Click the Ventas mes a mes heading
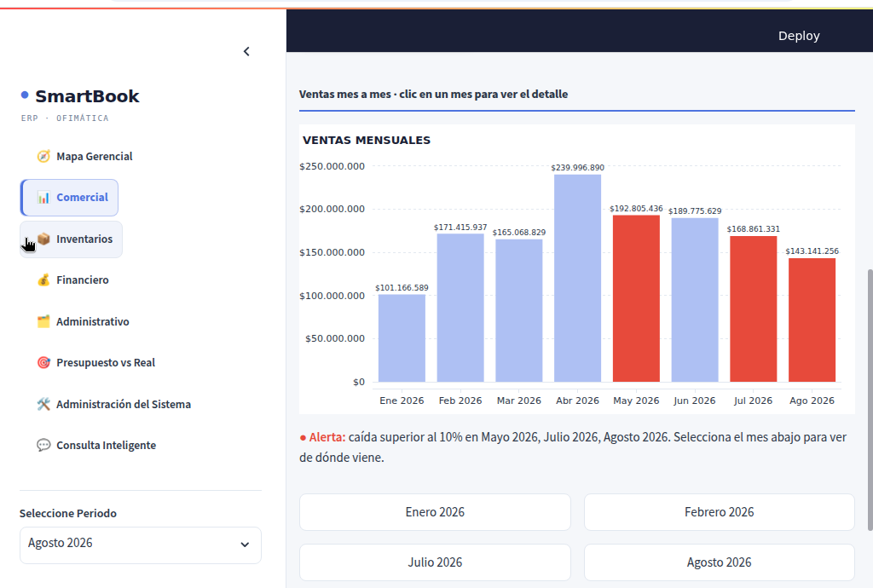This screenshot has width=873, height=588. 433,94
